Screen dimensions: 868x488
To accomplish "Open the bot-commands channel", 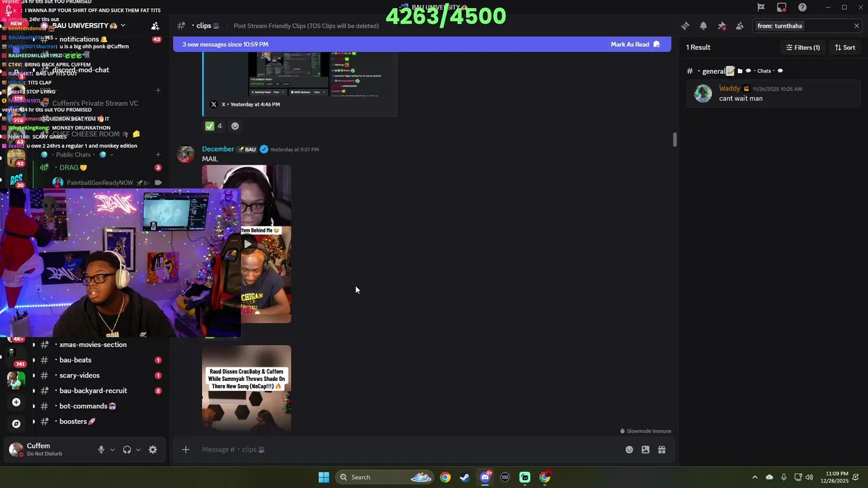I will [87, 406].
